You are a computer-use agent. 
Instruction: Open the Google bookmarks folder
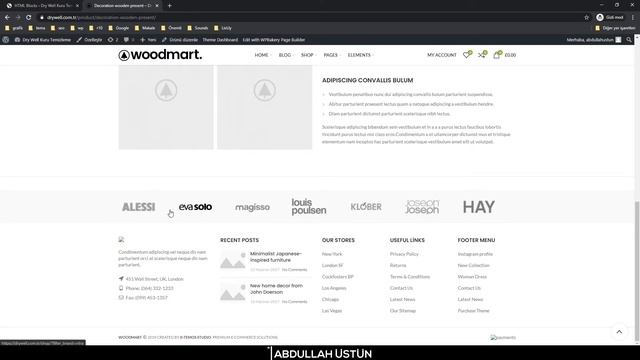tap(119, 28)
